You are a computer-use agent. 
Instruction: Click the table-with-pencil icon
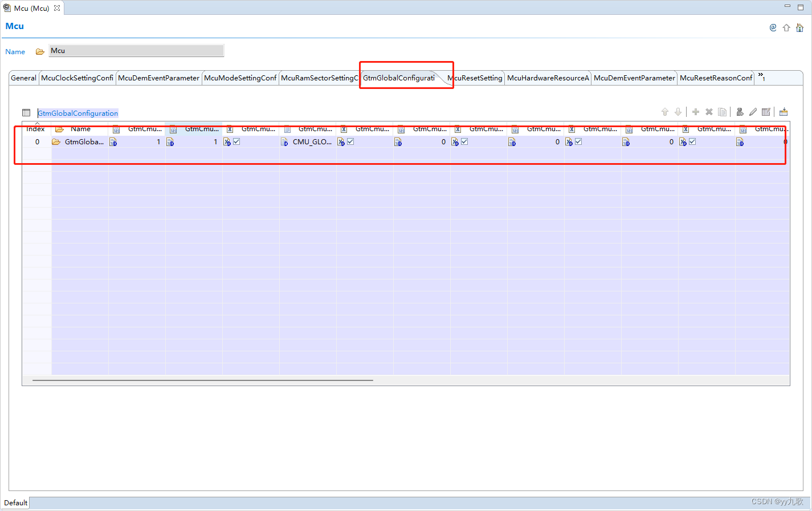[766, 112]
